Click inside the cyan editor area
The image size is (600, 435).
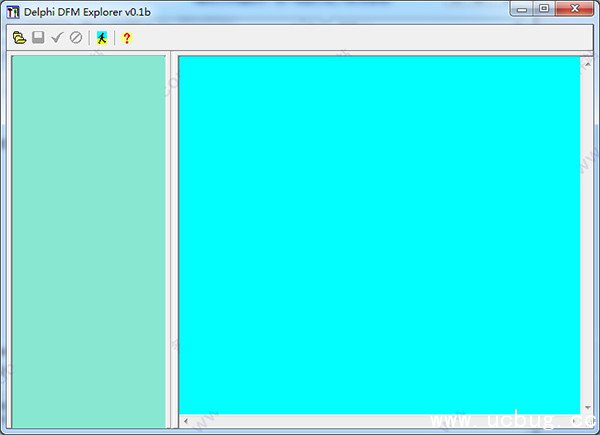pos(378,230)
